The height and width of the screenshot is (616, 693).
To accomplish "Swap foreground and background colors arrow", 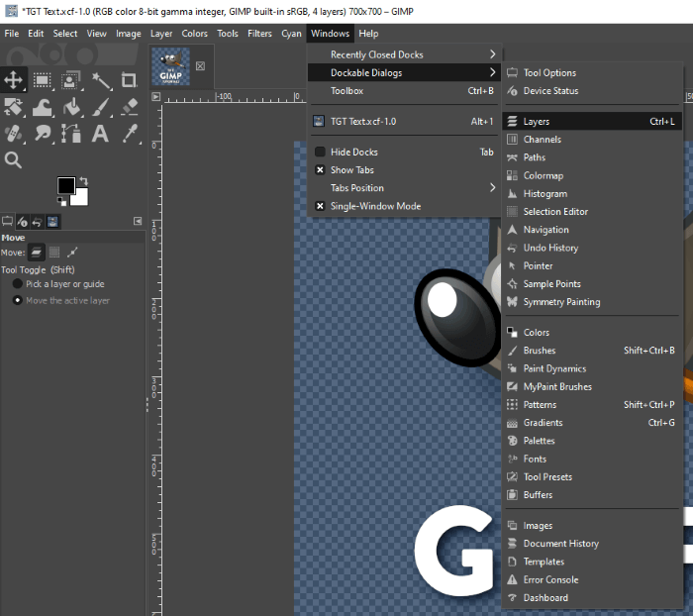I will coord(84,181).
